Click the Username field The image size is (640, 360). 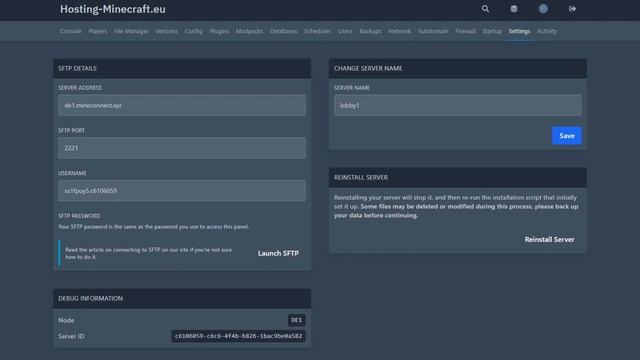point(182,191)
